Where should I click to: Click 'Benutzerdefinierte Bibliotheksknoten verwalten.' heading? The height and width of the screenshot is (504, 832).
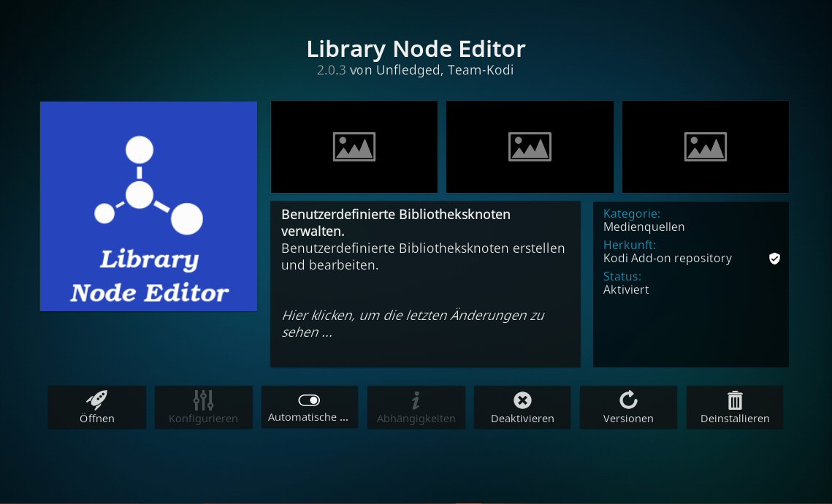pyautogui.click(x=396, y=223)
